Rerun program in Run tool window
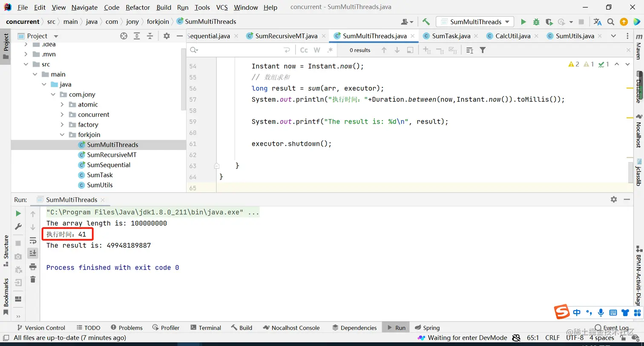This screenshot has height=346, width=644. click(18, 213)
